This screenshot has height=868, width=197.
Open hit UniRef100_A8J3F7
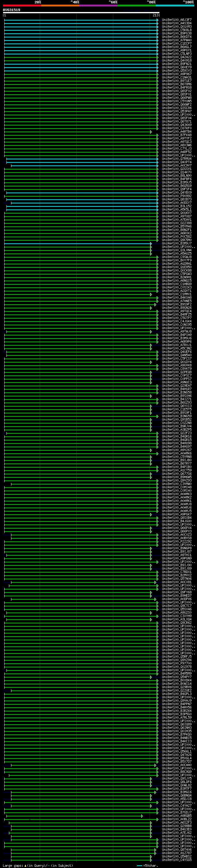coord(177,20)
